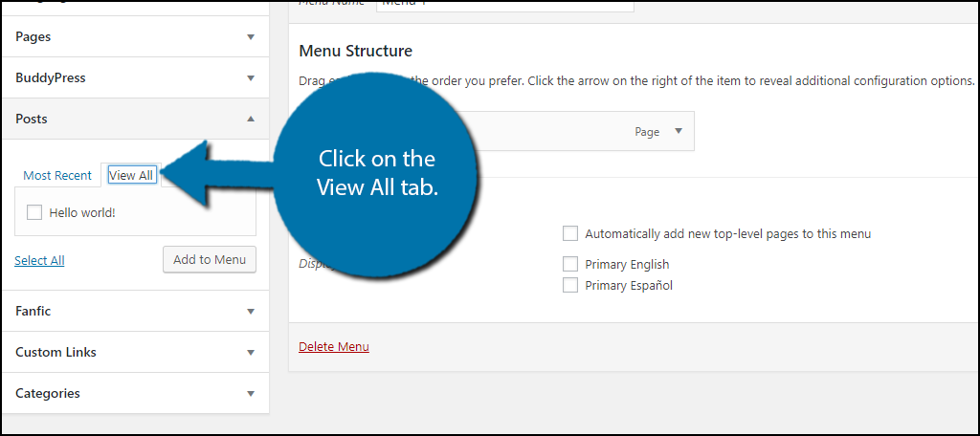Screen dimensions: 980x436
Task: Expand the BuddyPress panel arrow
Action: coord(251,78)
